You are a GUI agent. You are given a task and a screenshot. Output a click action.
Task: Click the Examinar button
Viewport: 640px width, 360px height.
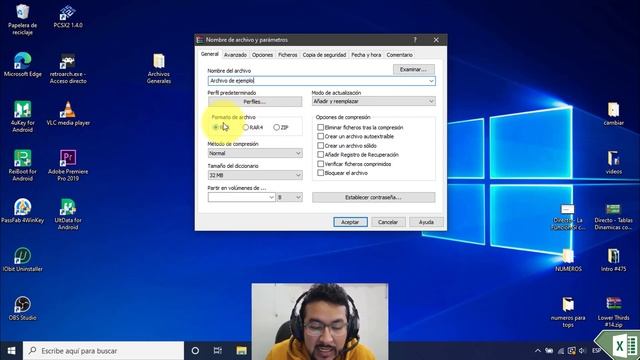point(413,69)
